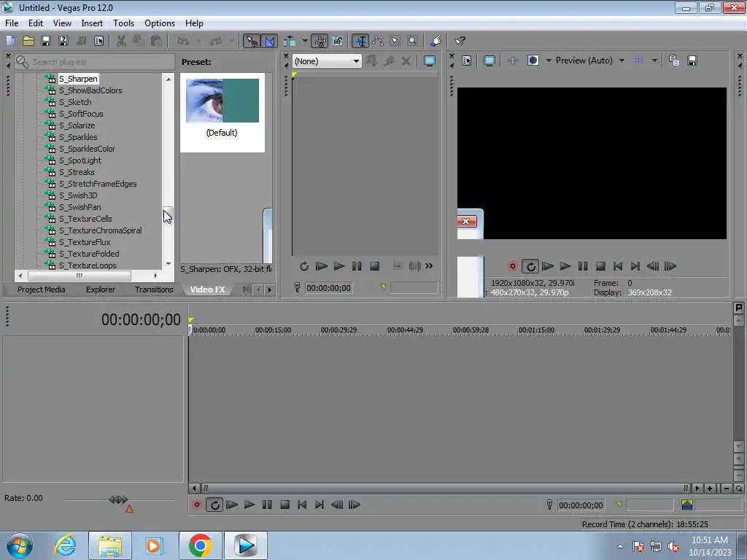Select S_Sharpen in the plug-in list
The height and width of the screenshot is (560, 747).
(78, 79)
